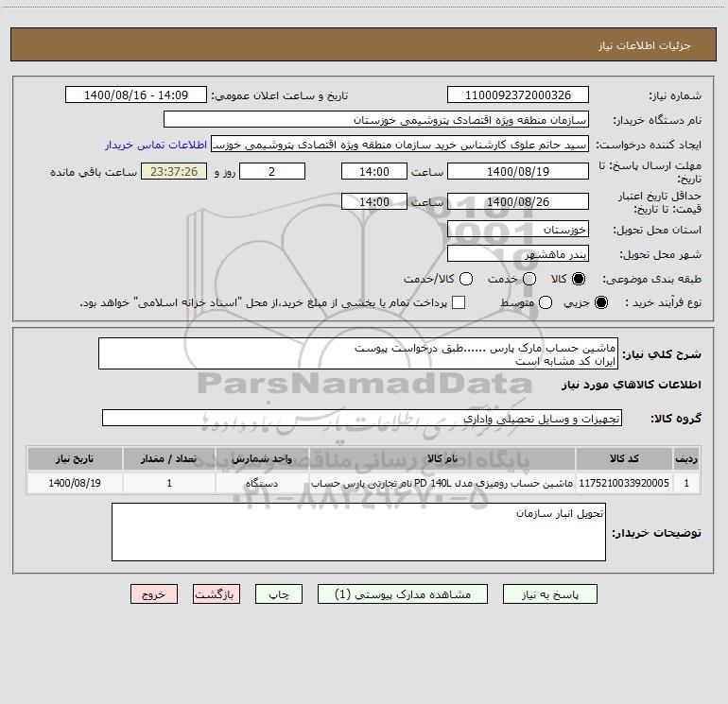This screenshot has height=704, width=728.
Task: Select the جزیی purchase type radio
Action: pos(600,302)
